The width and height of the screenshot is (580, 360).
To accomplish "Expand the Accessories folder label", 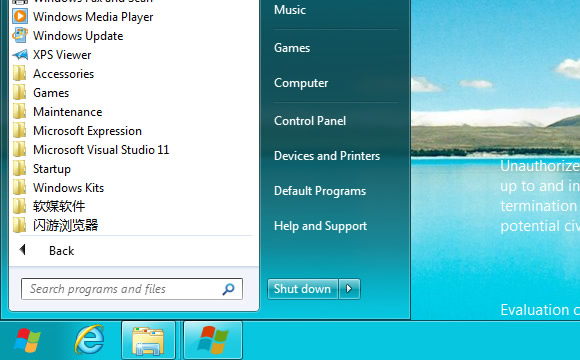I will click(64, 74).
